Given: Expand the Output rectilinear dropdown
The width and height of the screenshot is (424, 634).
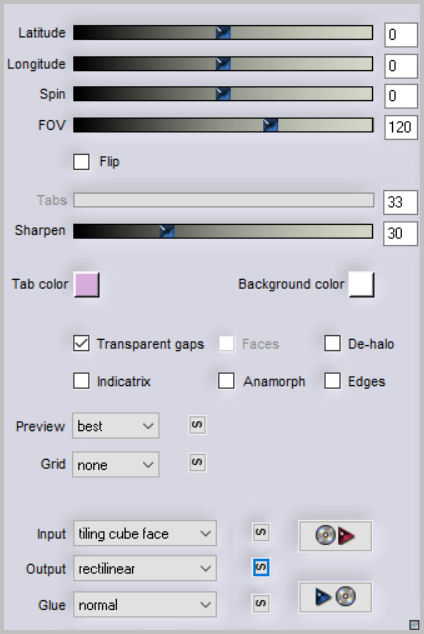Looking at the screenshot, I should [x=145, y=568].
